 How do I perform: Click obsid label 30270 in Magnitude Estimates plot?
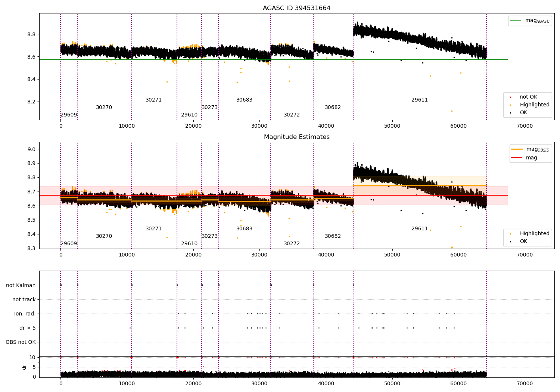click(x=104, y=236)
